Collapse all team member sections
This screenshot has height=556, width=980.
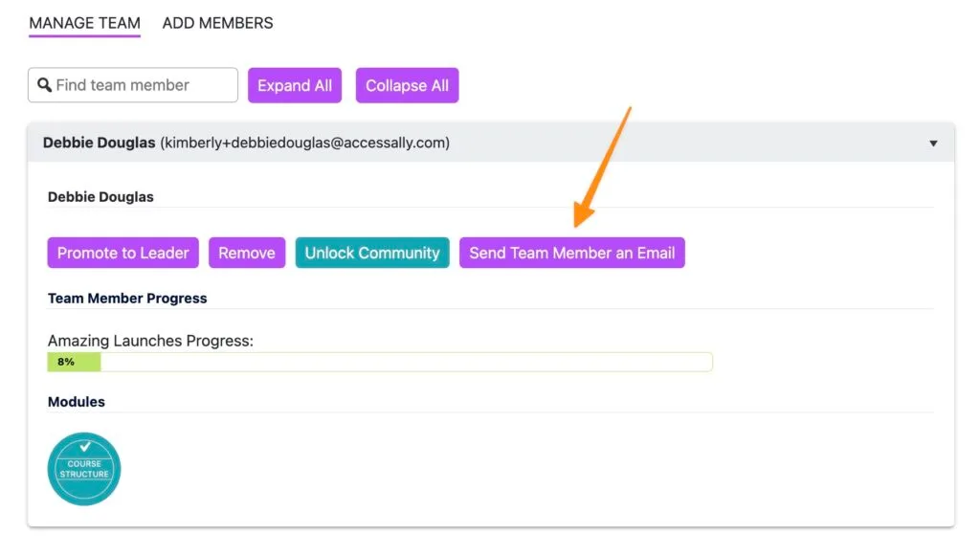[407, 85]
